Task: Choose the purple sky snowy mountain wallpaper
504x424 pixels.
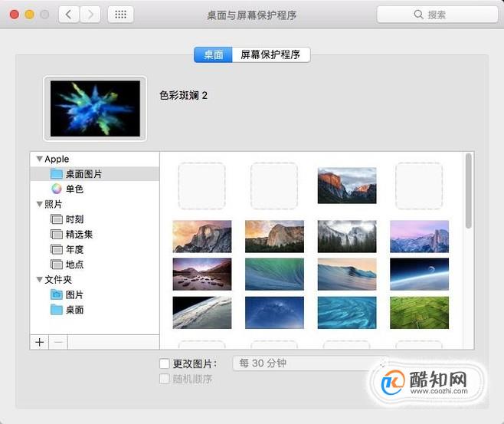Action: [x=420, y=236]
